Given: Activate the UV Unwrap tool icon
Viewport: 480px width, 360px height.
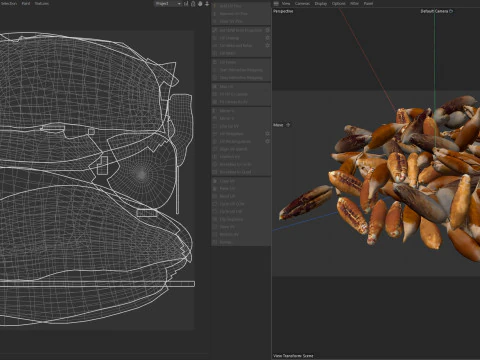Looking at the screenshot, I should click(x=215, y=38).
